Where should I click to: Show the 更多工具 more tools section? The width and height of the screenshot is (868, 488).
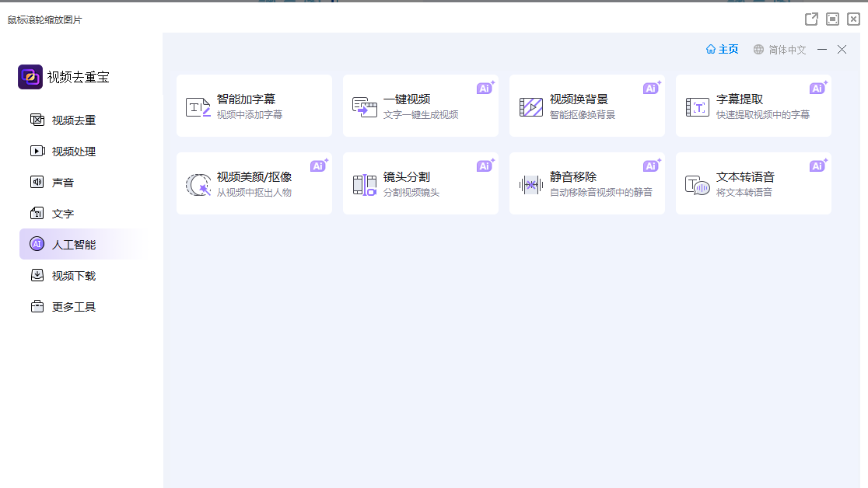pos(73,307)
